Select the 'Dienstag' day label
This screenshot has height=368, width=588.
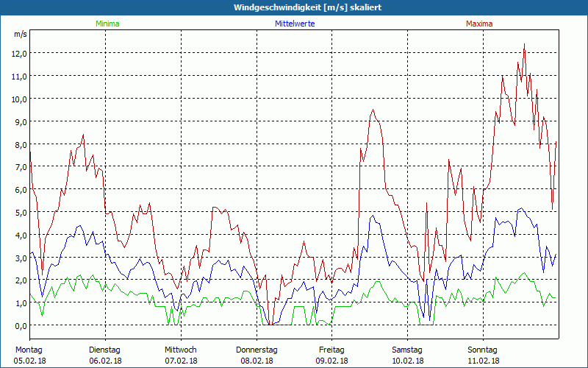(x=104, y=350)
